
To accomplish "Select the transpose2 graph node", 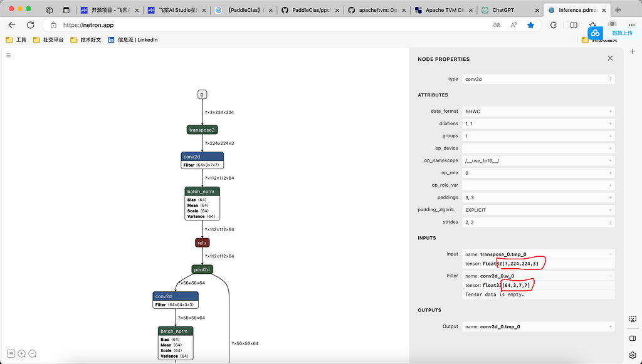I will click(202, 130).
